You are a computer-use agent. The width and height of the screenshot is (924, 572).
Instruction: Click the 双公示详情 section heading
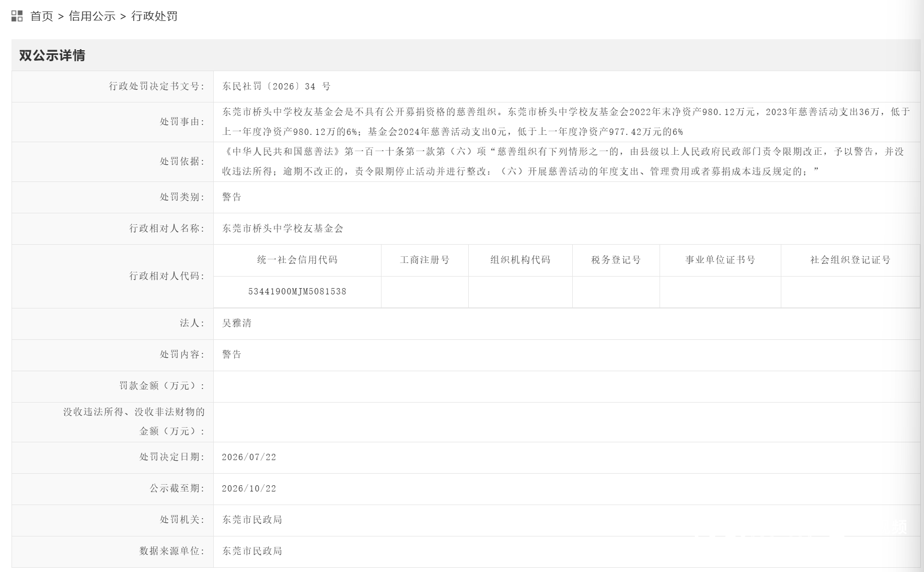coord(52,55)
